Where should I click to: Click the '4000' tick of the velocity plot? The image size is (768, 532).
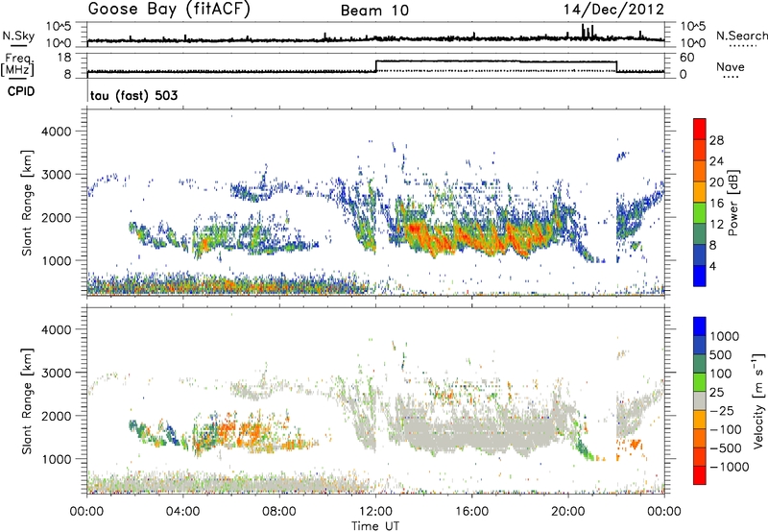[56, 329]
